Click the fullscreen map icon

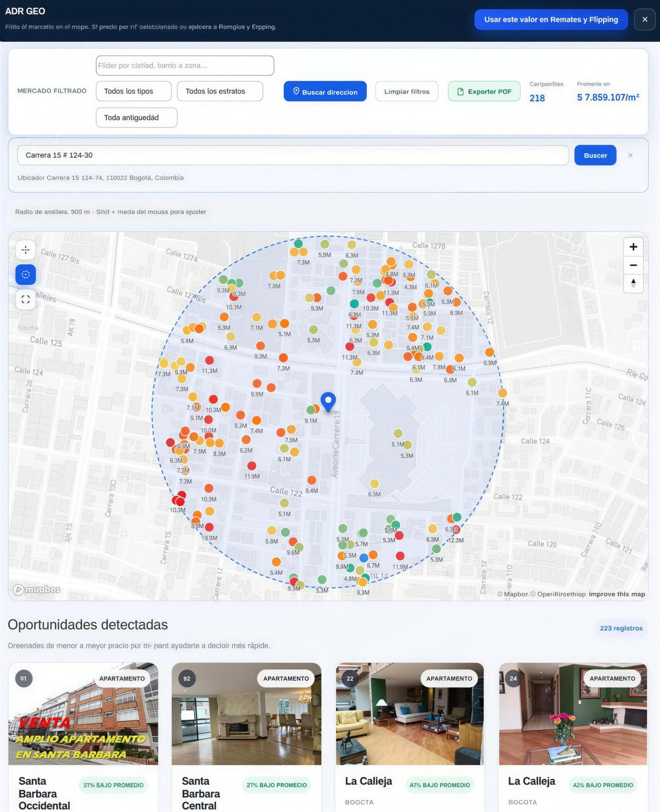click(26, 299)
